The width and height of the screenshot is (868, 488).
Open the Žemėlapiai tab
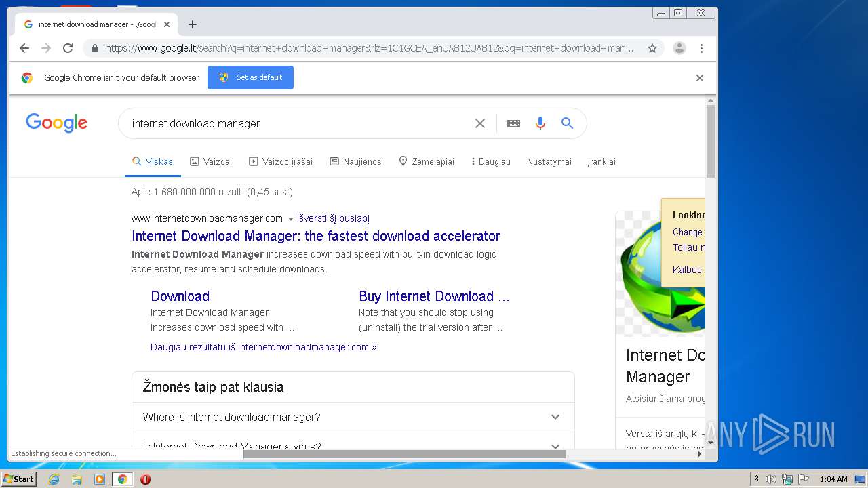[426, 161]
